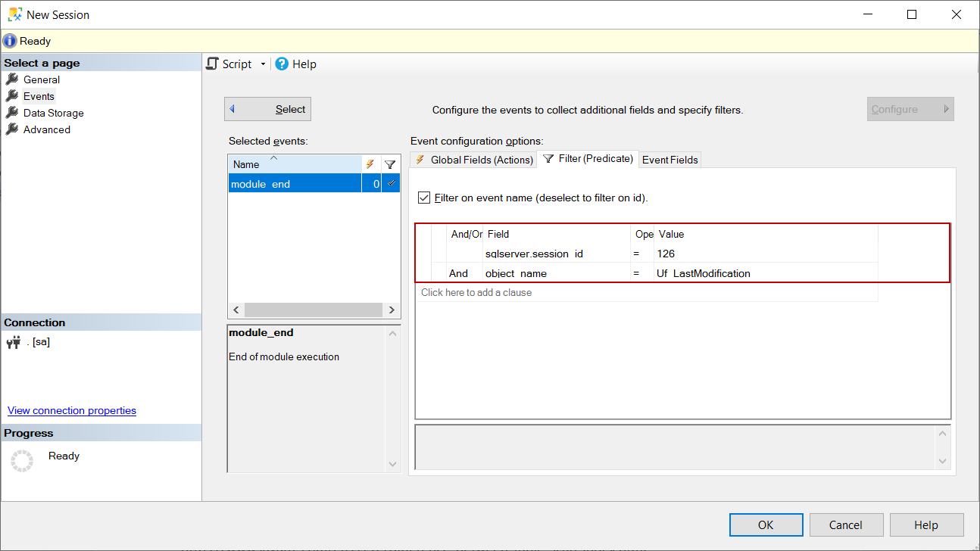The width and height of the screenshot is (980, 551).
Task: Click the filter funnel column header
Action: [390, 164]
